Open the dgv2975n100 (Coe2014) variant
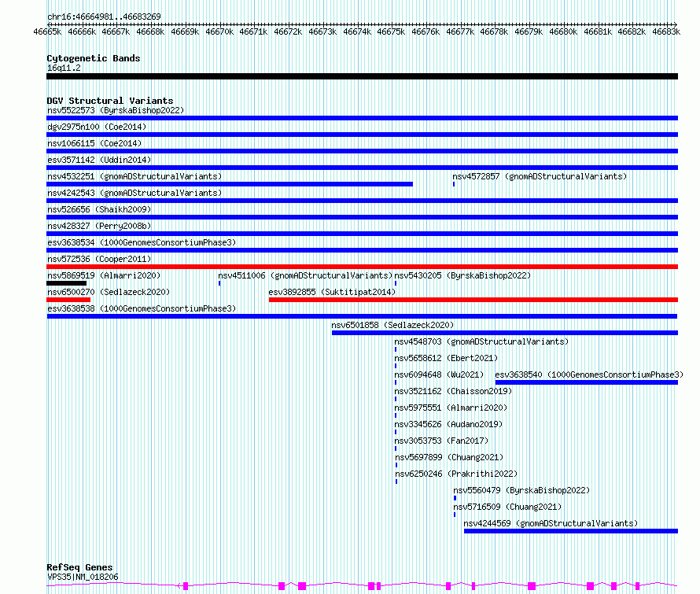 click(x=97, y=127)
